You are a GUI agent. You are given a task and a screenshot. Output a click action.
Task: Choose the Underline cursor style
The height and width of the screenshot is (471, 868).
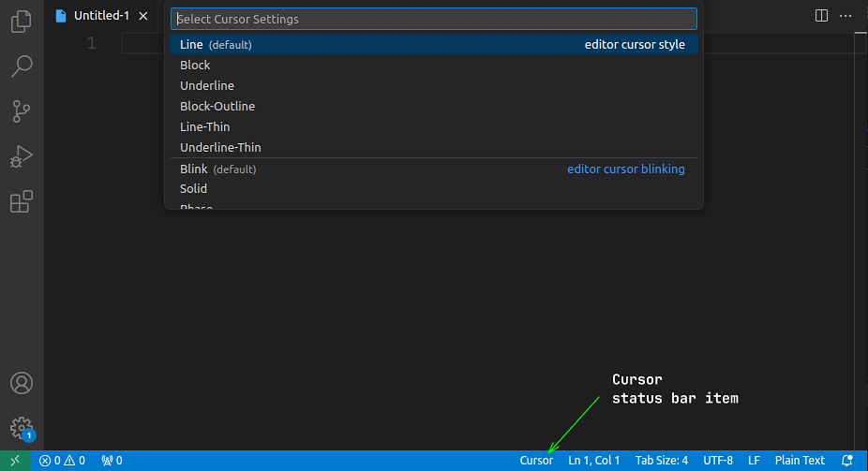coord(434,86)
